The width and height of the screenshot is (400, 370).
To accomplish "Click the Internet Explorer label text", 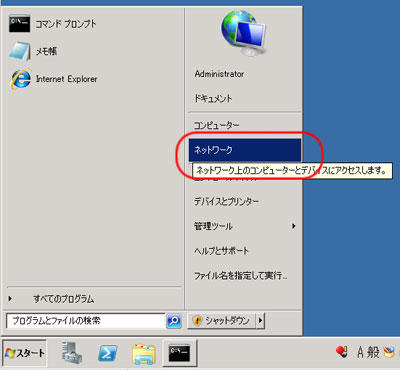I will pyautogui.click(x=66, y=79).
